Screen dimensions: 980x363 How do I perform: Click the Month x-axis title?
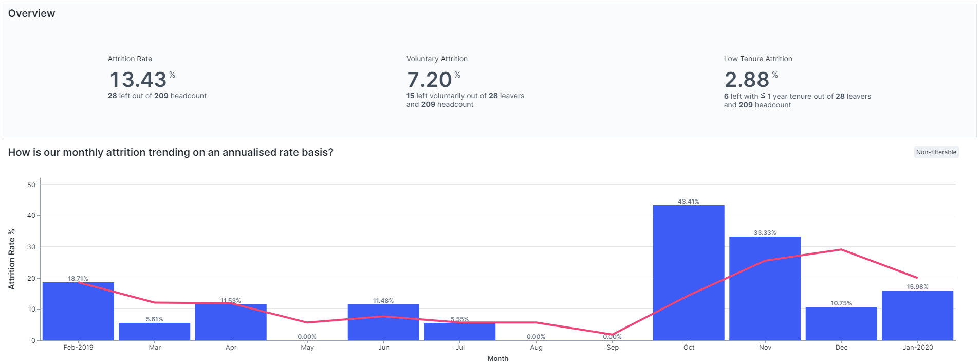tap(497, 358)
